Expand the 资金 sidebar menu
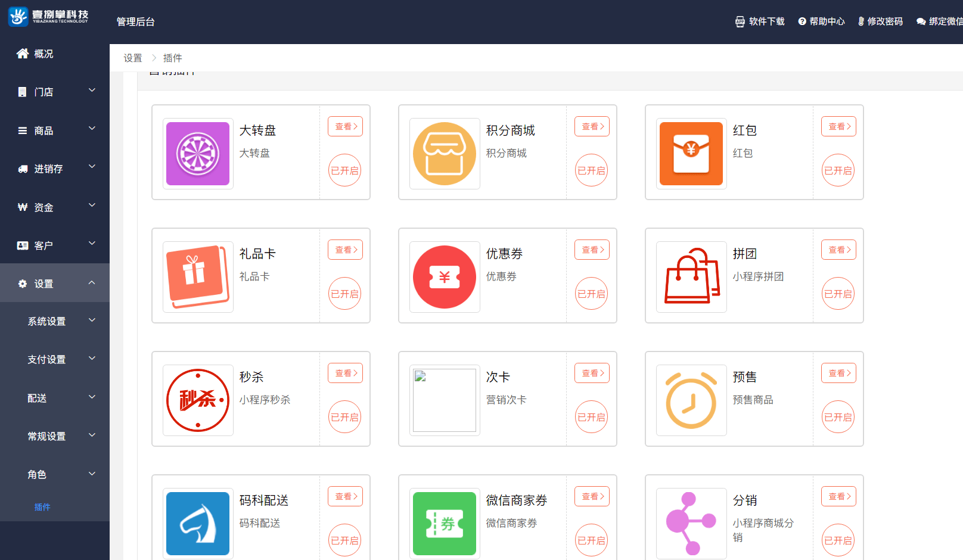963x560 pixels. pyautogui.click(x=55, y=207)
